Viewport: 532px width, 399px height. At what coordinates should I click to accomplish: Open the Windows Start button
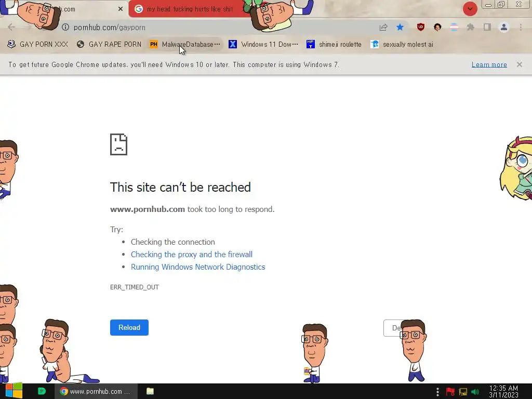coord(14,391)
